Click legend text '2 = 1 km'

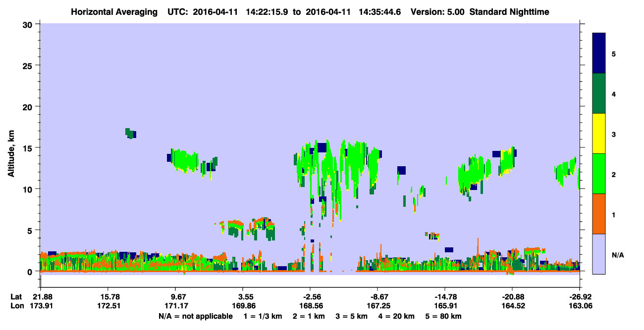308,316
